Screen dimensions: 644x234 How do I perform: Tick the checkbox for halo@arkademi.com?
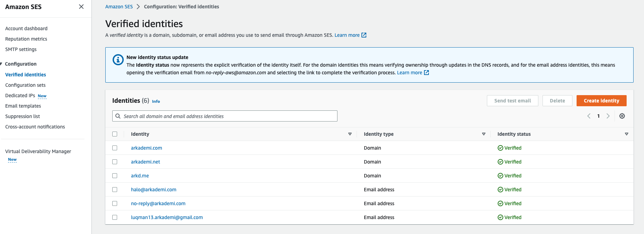point(115,190)
